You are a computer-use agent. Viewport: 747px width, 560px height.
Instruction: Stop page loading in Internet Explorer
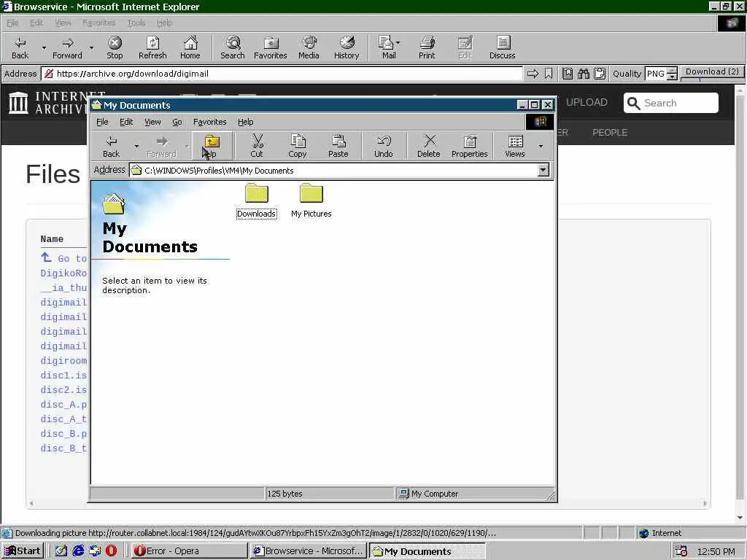[115, 47]
